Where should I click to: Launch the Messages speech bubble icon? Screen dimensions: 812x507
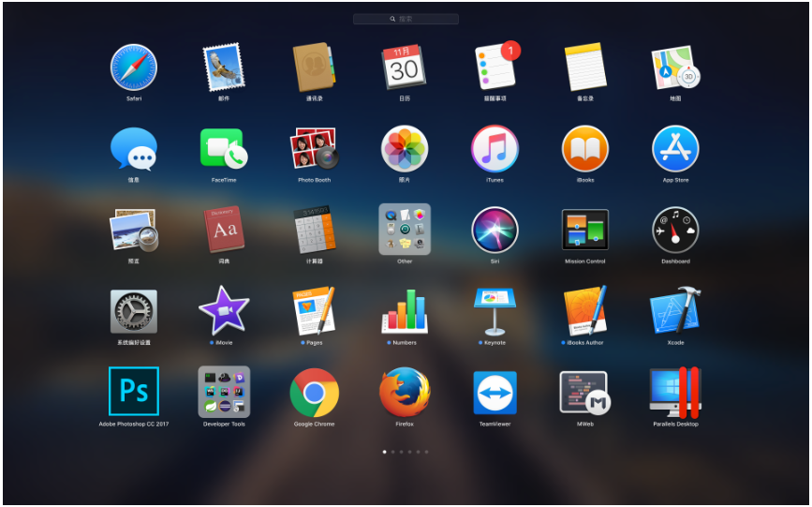pos(134,149)
